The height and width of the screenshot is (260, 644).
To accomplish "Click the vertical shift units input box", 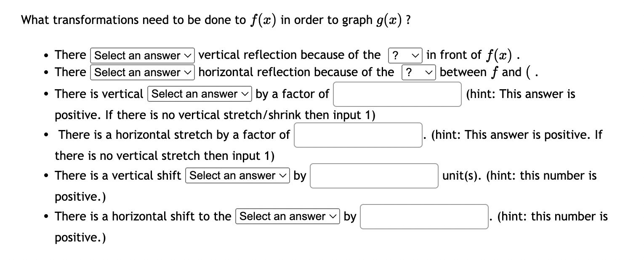I will [374, 175].
